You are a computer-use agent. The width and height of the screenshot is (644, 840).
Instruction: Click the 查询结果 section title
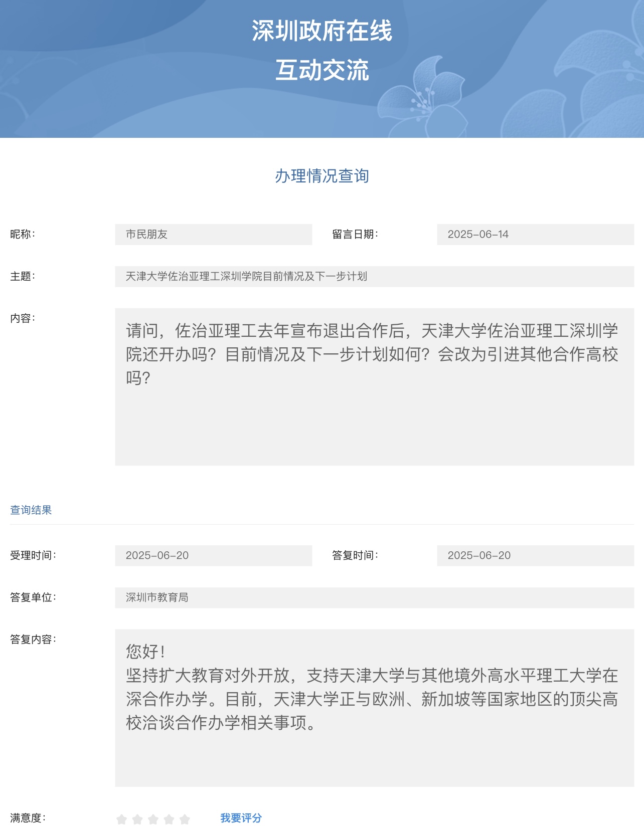tap(31, 510)
